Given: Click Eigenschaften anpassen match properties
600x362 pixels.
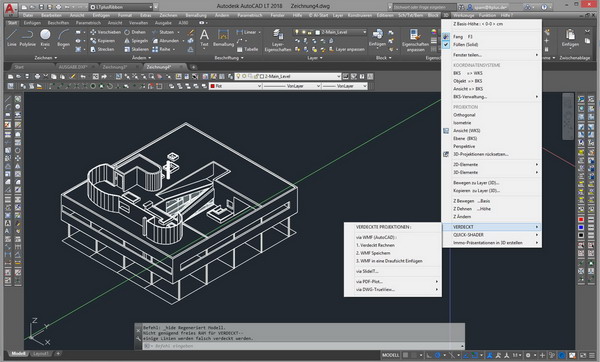Looking at the screenshot, I should [415, 40].
